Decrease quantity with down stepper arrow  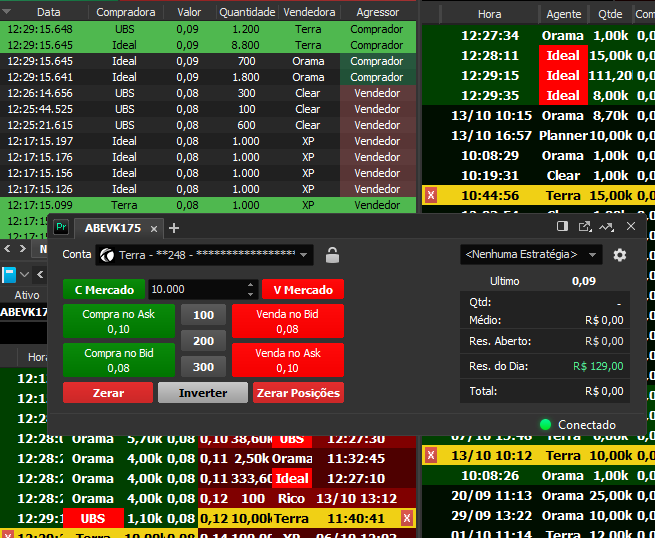(x=250, y=294)
